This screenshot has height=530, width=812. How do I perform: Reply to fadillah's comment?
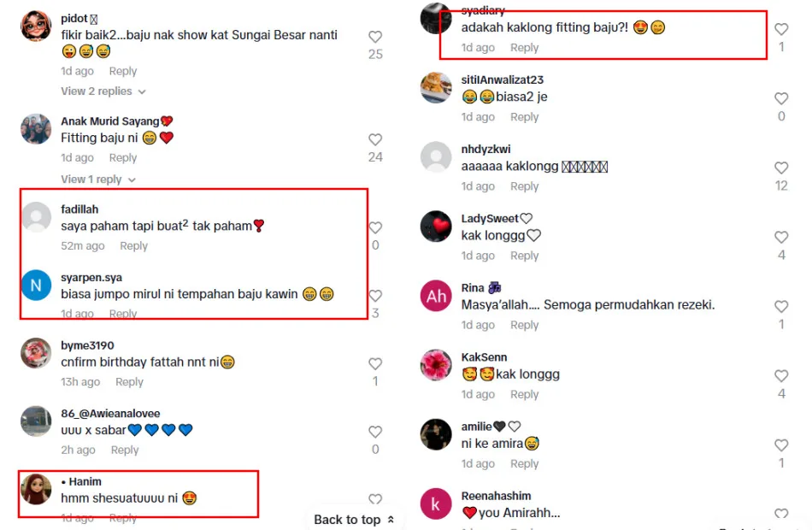pyautogui.click(x=133, y=245)
